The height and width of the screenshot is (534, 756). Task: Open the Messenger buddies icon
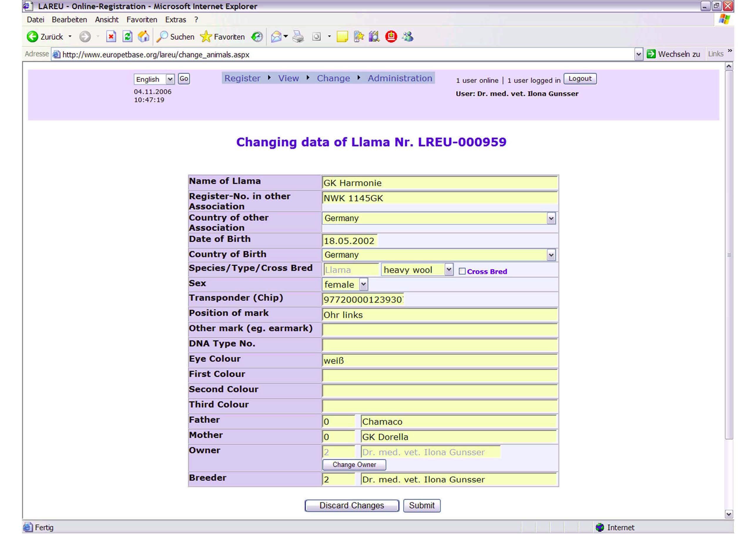(x=408, y=36)
